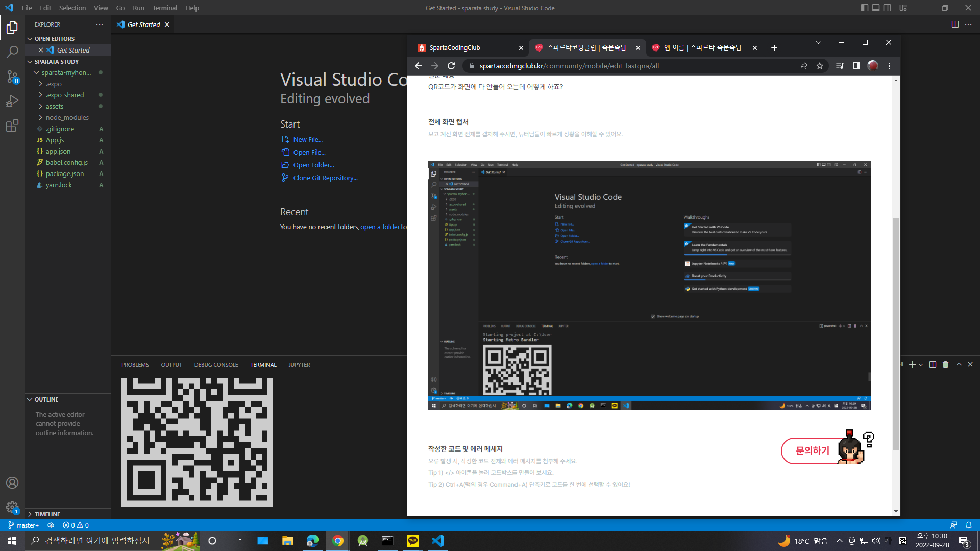
Task: Click Clone Git Repository link
Action: tap(325, 178)
